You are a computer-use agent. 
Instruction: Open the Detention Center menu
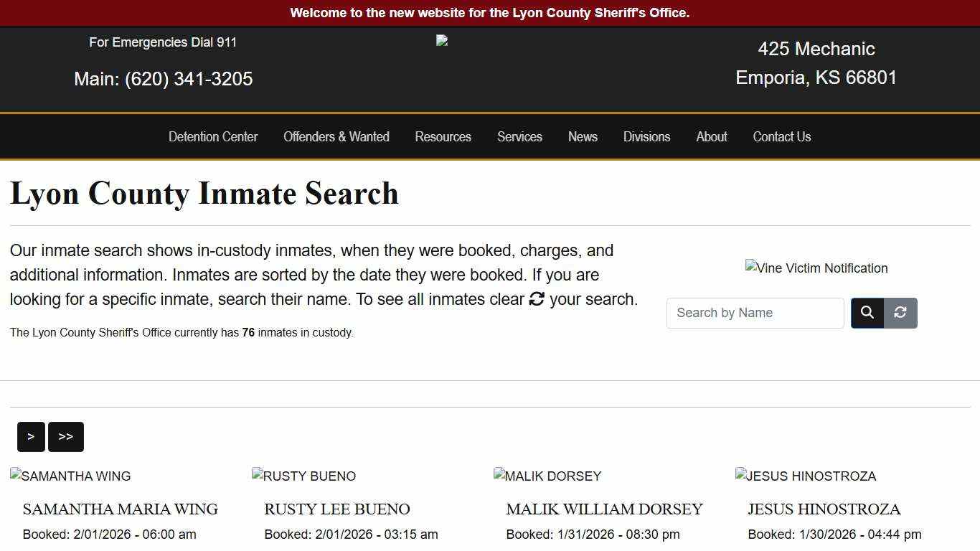tap(213, 136)
